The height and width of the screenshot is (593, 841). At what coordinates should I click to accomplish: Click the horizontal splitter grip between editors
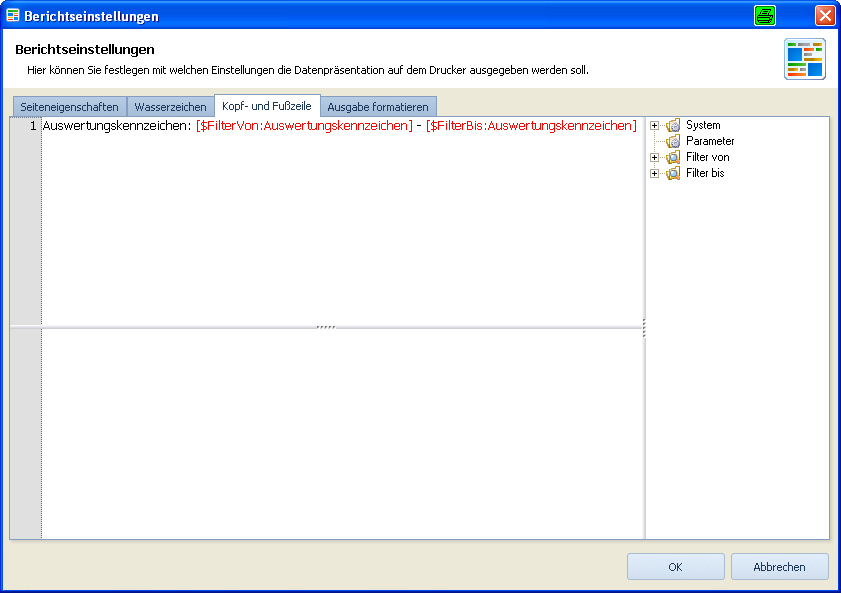tap(326, 327)
